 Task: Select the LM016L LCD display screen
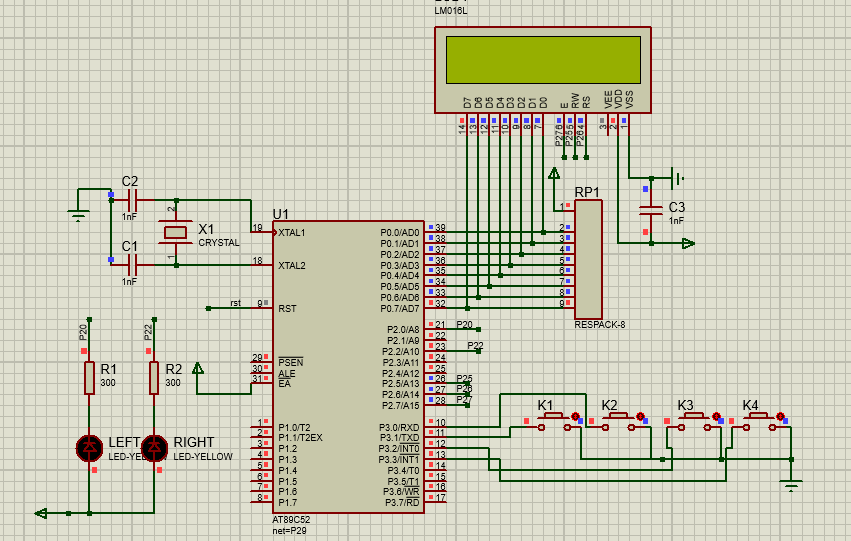543,60
